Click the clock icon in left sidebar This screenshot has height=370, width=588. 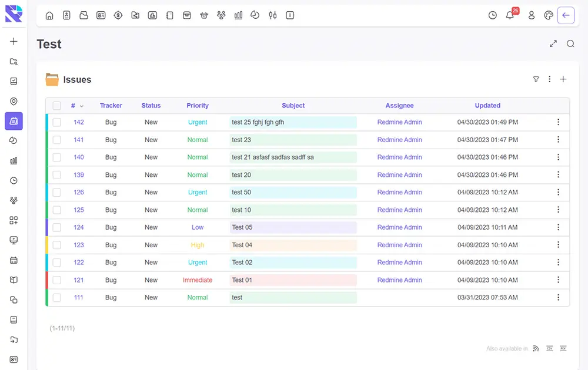14,180
